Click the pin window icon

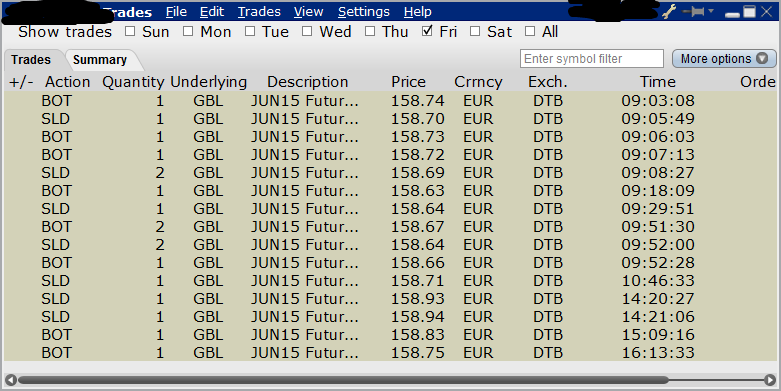point(694,11)
